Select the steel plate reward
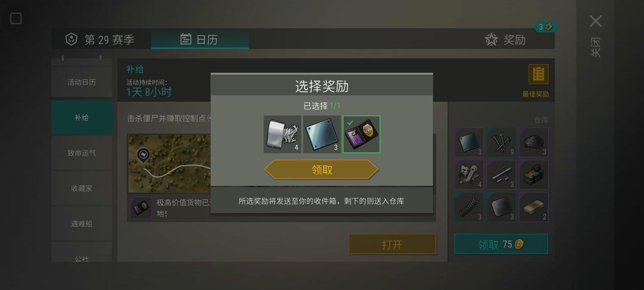The image size is (644, 290). point(322,134)
